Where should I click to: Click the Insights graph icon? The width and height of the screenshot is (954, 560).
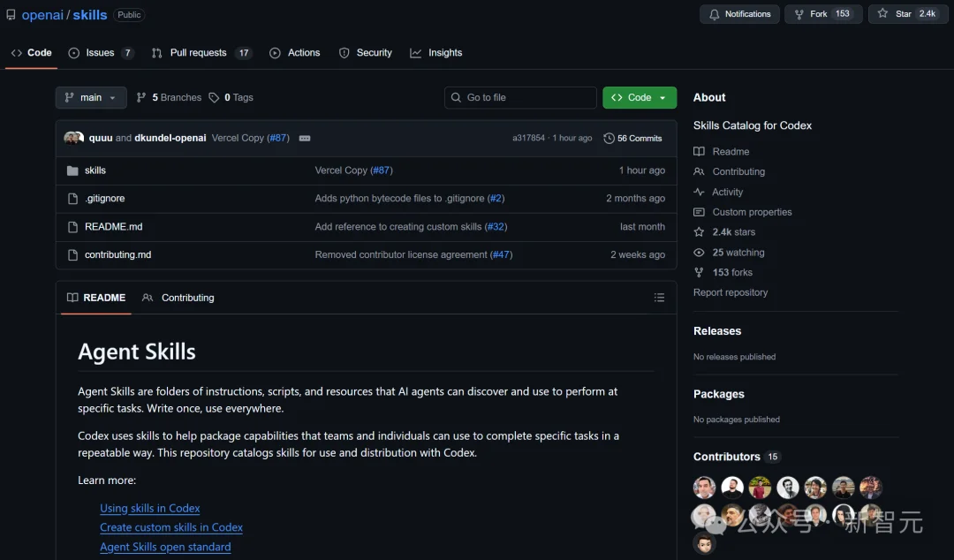pyautogui.click(x=415, y=53)
